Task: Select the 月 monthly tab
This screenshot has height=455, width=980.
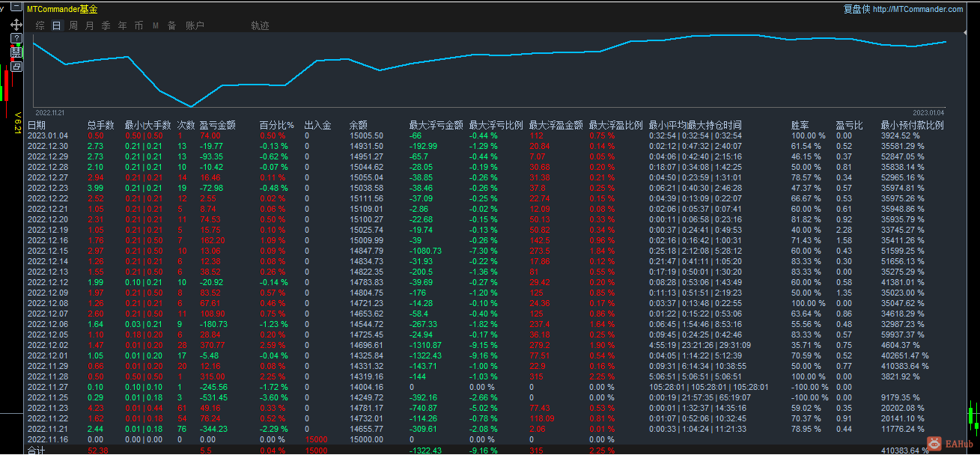Action: 90,25
